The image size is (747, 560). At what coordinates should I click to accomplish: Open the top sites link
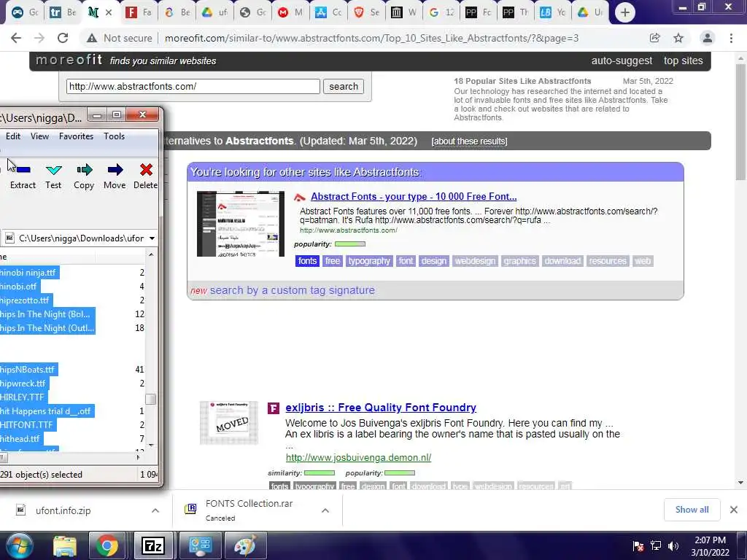pos(683,61)
